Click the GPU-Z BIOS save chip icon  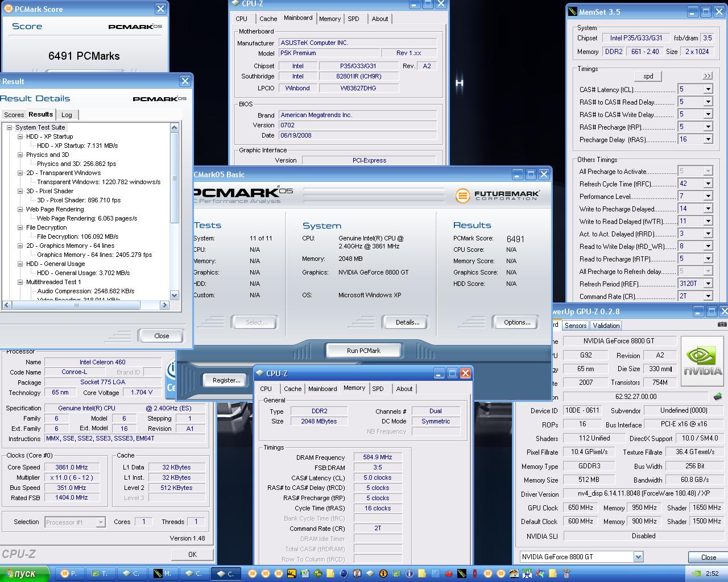click(x=718, y=396)
